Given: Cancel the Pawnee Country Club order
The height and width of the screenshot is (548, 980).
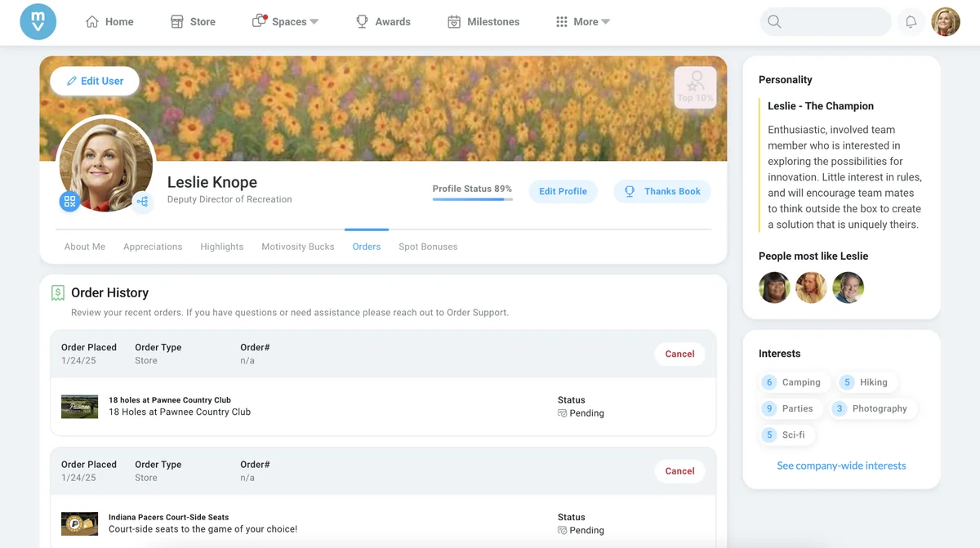Looking at the screenshot, I should [679, 354].
